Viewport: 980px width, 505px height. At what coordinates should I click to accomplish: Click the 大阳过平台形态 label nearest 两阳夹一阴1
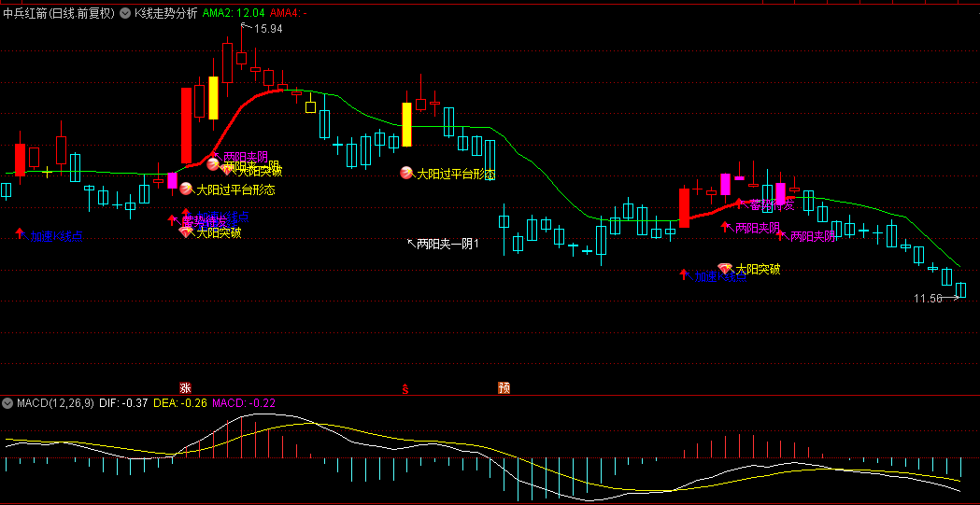(x=456, y=174)
